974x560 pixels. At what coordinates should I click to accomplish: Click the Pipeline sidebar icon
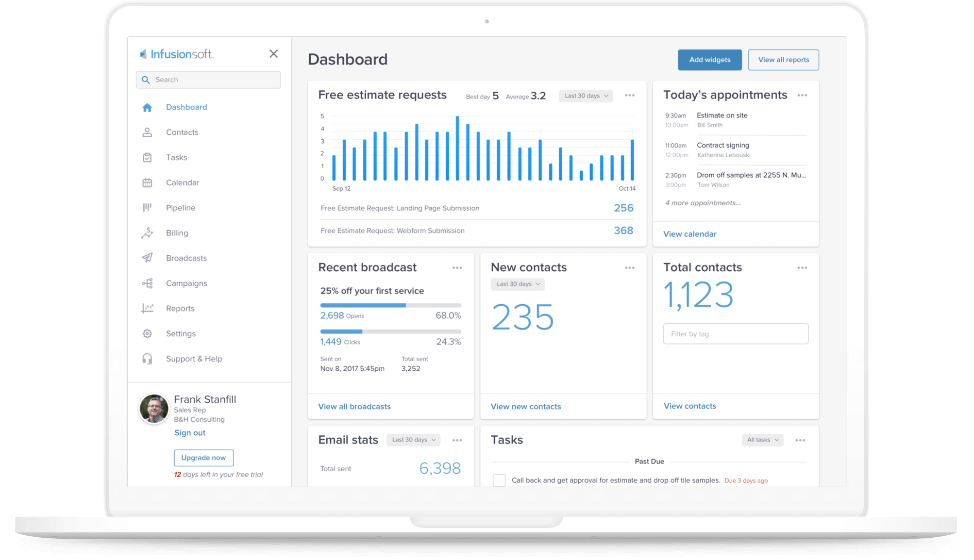click(147, 208)
